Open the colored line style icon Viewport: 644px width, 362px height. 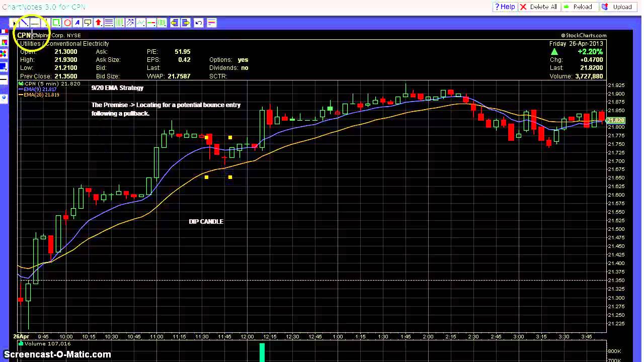click(212, 23)
